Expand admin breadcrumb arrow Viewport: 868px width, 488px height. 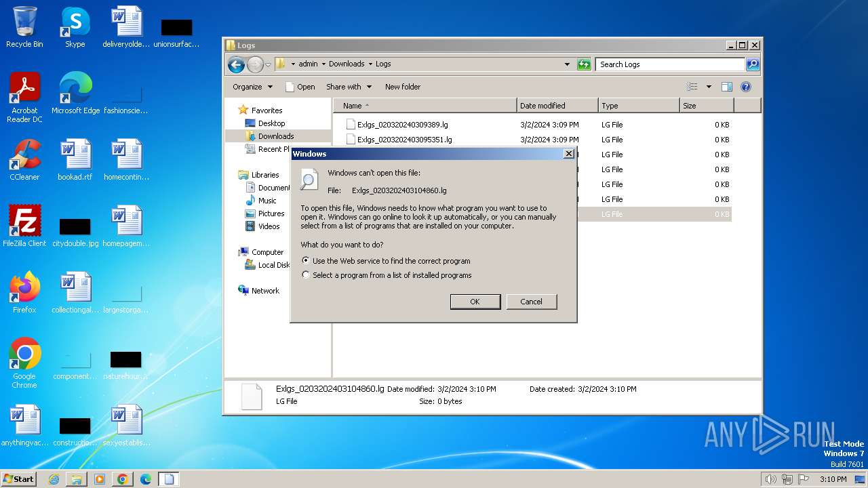tap(323, 64)
